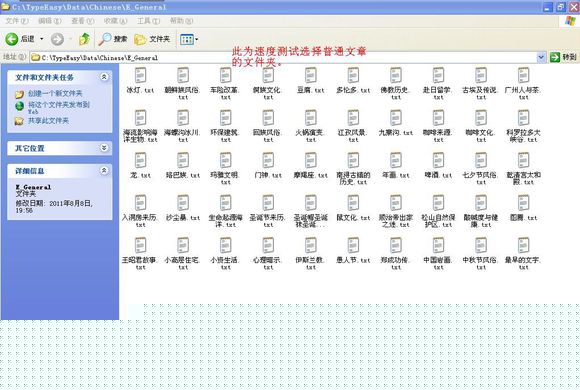Click 创建一个新文件夹 link
Viewport: 580px width, 390px height.
coord(55,94)
